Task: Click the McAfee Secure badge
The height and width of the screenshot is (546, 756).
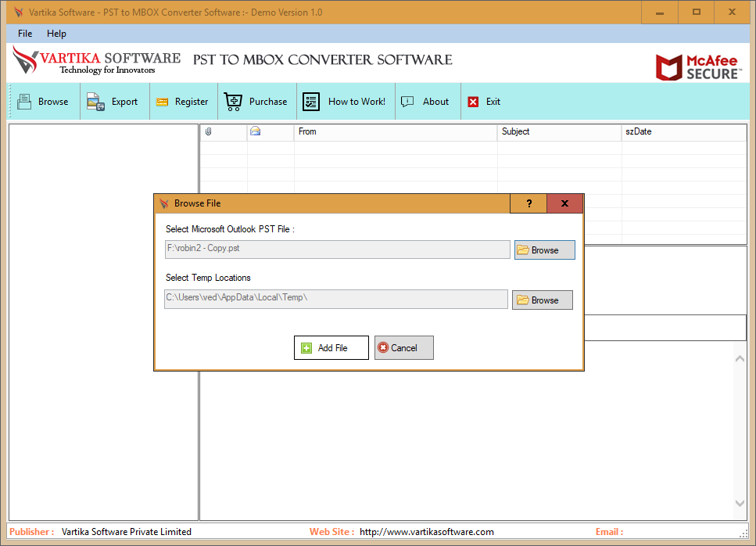Action: click(698, 66)
